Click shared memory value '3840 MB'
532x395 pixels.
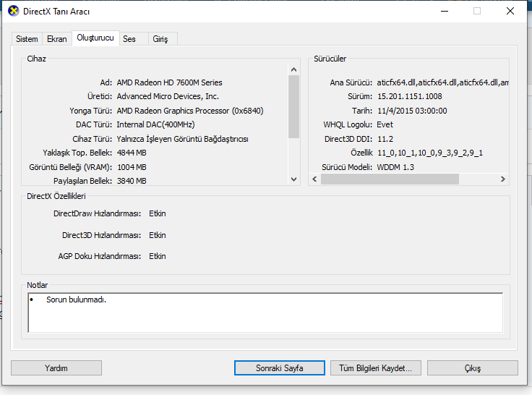tap(132, 181)
